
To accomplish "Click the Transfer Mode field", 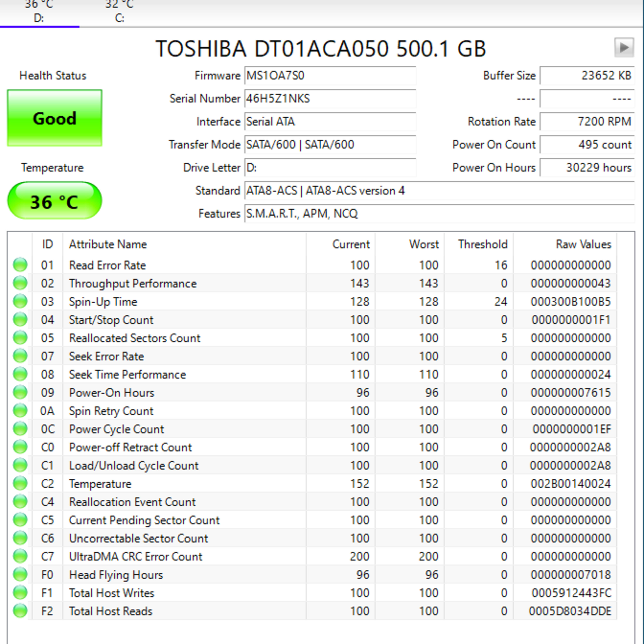I will [330, 145].
